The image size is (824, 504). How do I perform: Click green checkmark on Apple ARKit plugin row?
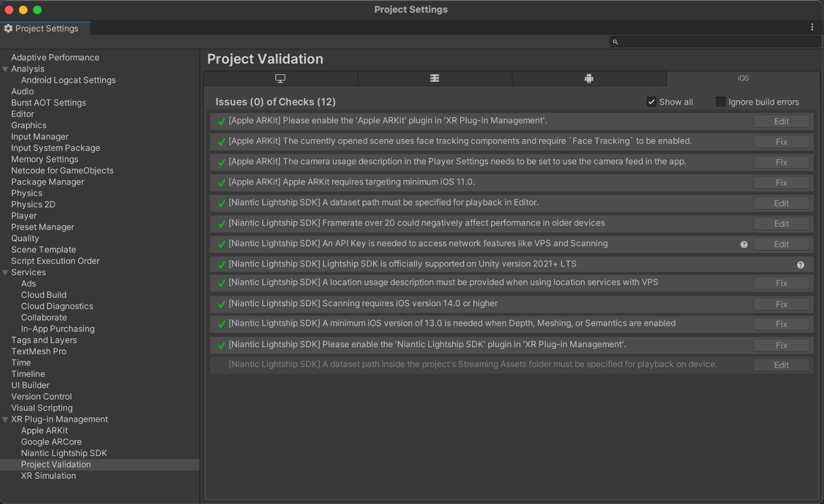pyautogui.click(x=222, y=121)
